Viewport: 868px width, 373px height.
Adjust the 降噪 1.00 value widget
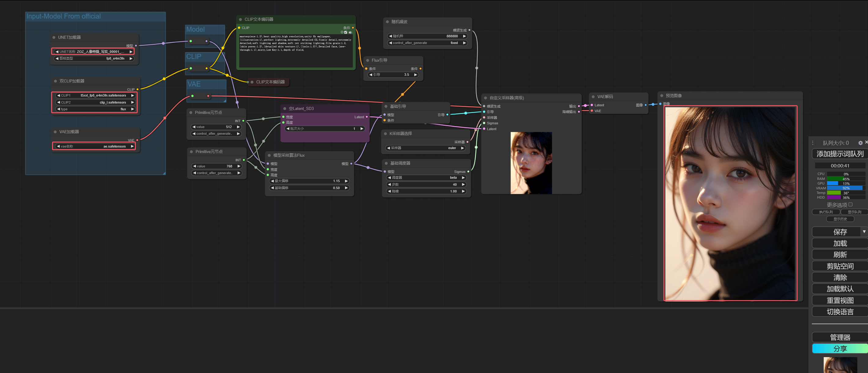(427, 191)
